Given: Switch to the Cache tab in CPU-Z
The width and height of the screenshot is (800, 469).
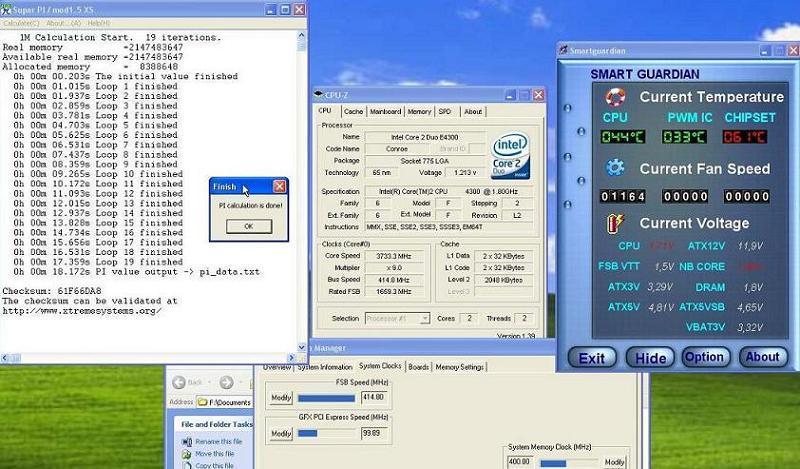Looking at the screenshot, I should [353, 111].
